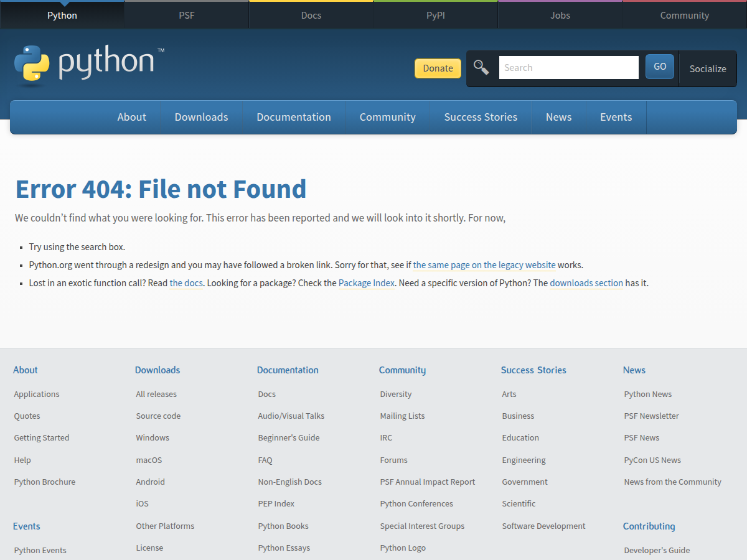Image resolution: width=747 pixels, height=560 pixels.
Task: Open the License footer link
Action: click(149, 548)
